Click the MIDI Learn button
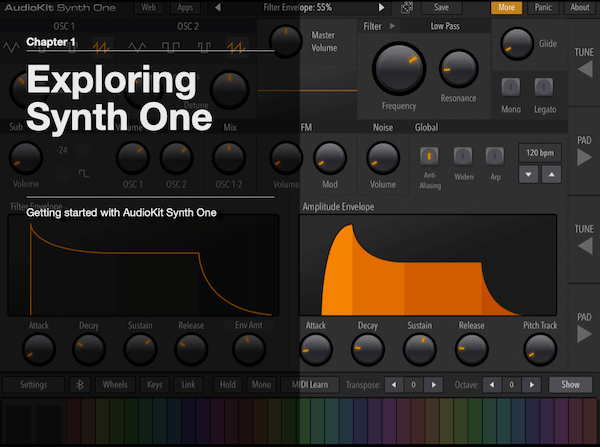 click(x=310, y=385)
